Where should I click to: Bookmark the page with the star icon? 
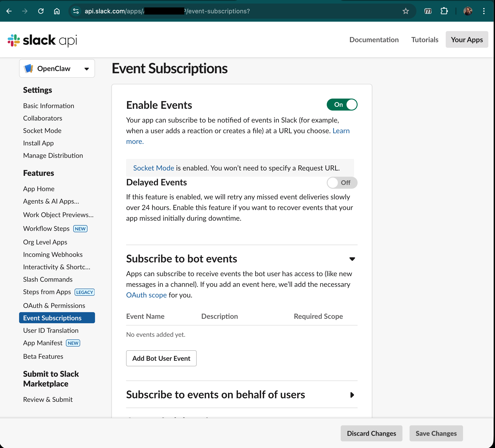406,11
